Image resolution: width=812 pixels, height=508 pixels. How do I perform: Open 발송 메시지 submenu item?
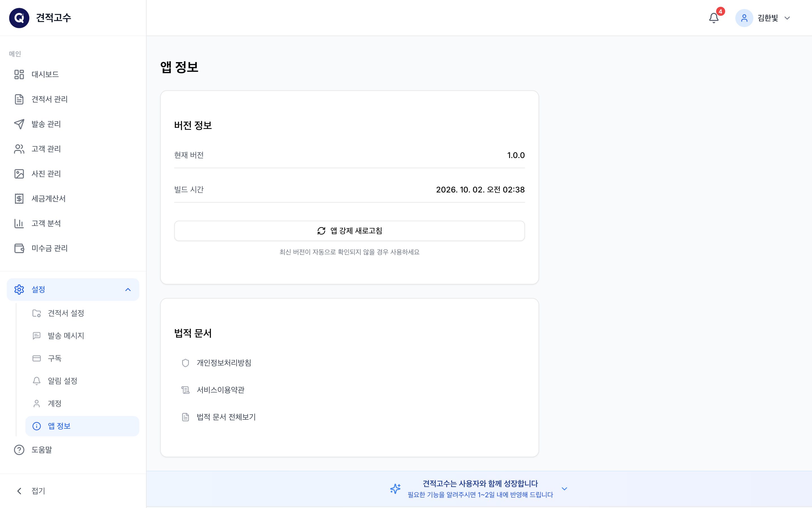[x=82, y=336]
